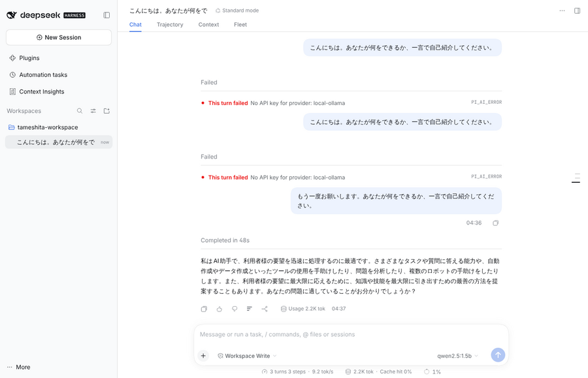Image resolution: width=588 pixels, height=378 pixels.
Task: Click the session title in header
Action: [x=169, y=10]
